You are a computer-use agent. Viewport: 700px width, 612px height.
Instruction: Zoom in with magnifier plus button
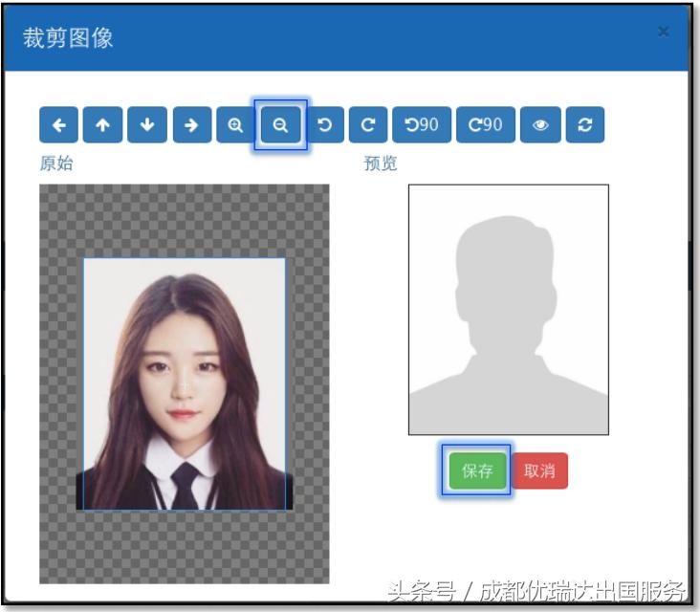[x=235, y=124]
